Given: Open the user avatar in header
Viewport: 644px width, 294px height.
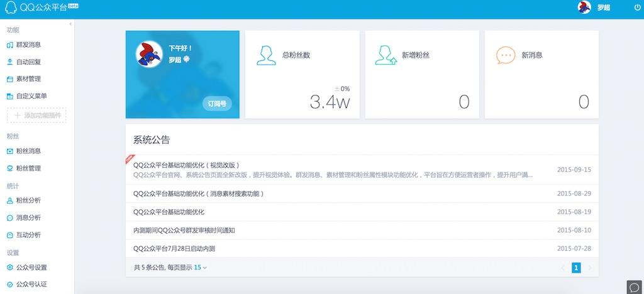Looking at the screenshot, I should (584, 8).
